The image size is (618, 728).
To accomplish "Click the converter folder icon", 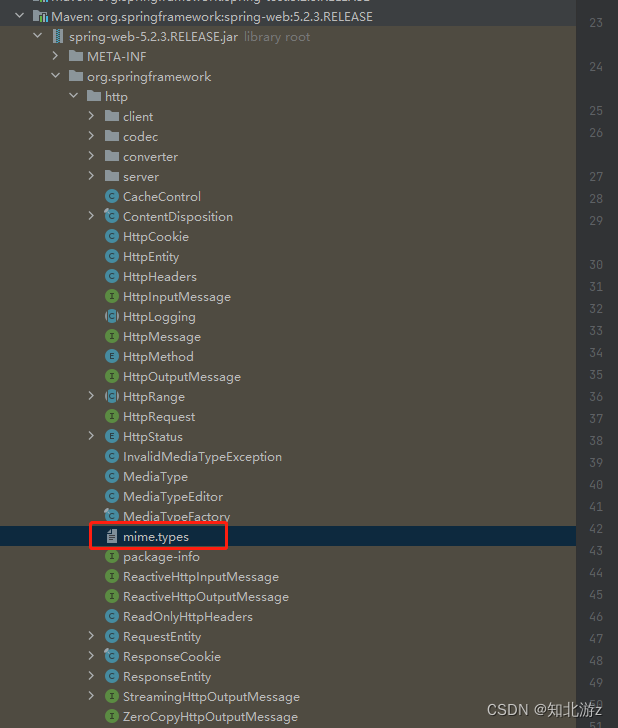I will click(x=112, y=156).
